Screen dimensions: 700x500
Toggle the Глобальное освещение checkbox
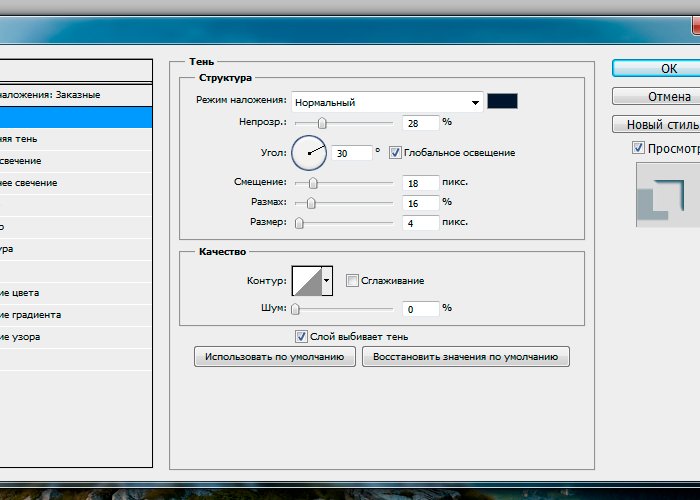click(x=395, y=153)
